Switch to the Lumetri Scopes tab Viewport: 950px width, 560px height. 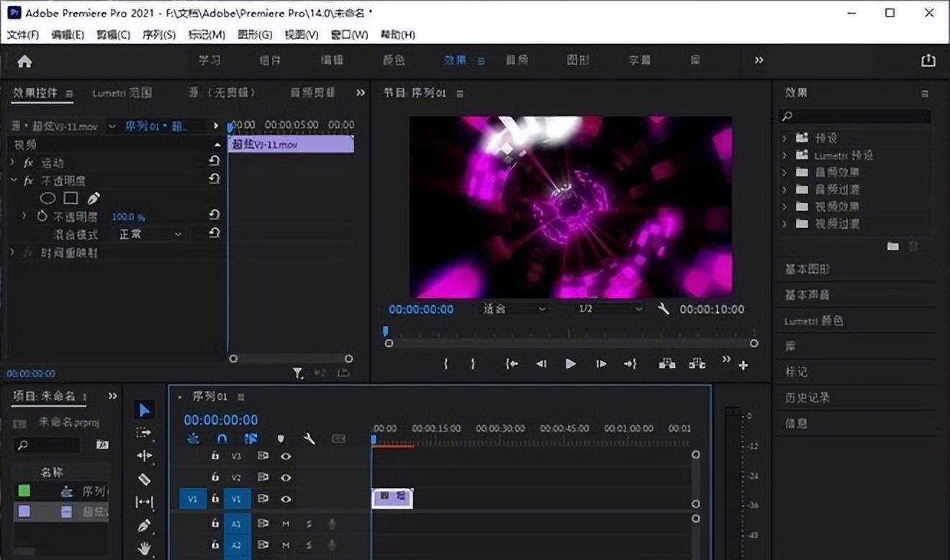tap(122, 93)
